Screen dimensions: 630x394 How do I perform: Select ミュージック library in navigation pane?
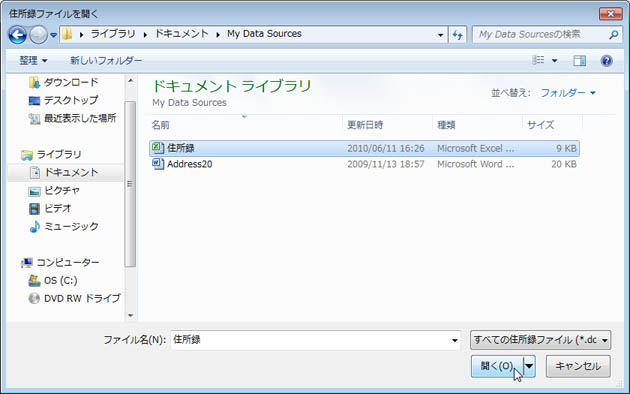(x=71, y=227)
